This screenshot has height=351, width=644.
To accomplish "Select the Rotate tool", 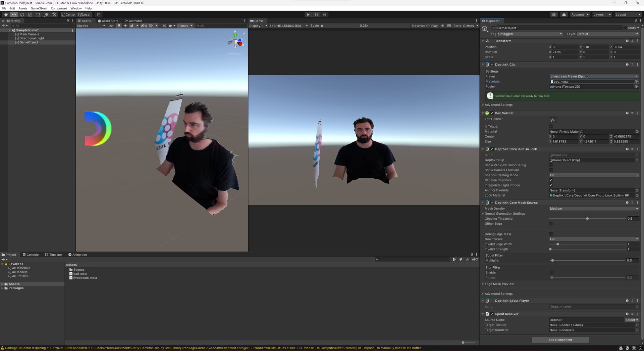I will point(22,15).
